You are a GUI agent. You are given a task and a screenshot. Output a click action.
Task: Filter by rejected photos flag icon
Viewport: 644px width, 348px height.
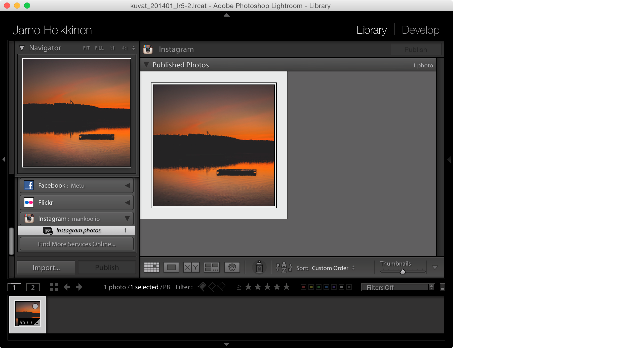(x=221, y=287)
